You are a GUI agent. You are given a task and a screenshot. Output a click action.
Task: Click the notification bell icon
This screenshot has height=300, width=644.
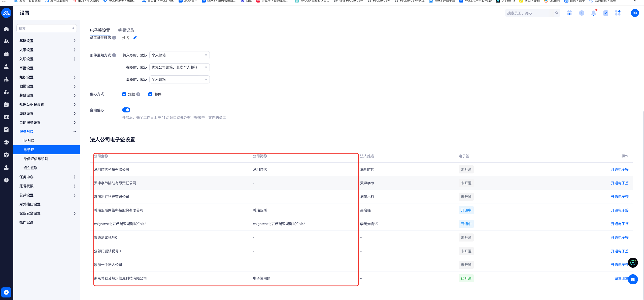(x=593, y=13)
